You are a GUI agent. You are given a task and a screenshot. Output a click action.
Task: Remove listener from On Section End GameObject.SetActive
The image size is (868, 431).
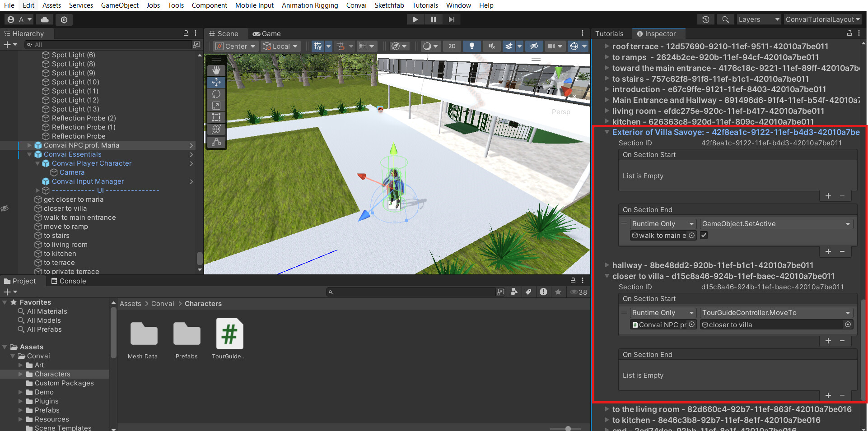click(x=842, y=251)
